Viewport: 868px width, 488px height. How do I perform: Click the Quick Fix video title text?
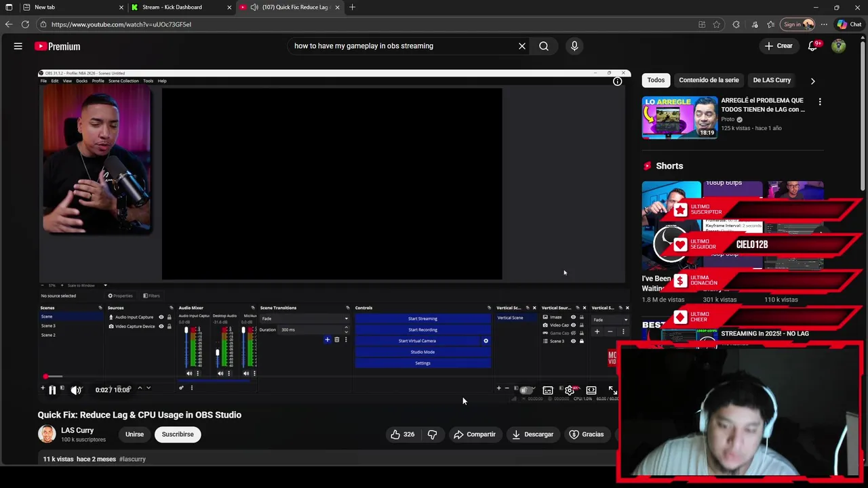[x=139, y=415]
